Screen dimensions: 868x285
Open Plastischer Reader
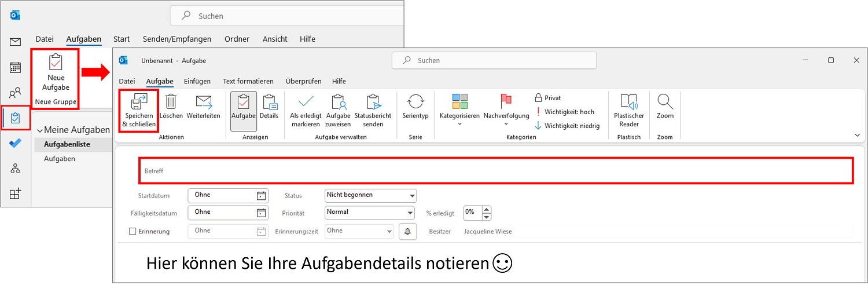tap(629, 110)
